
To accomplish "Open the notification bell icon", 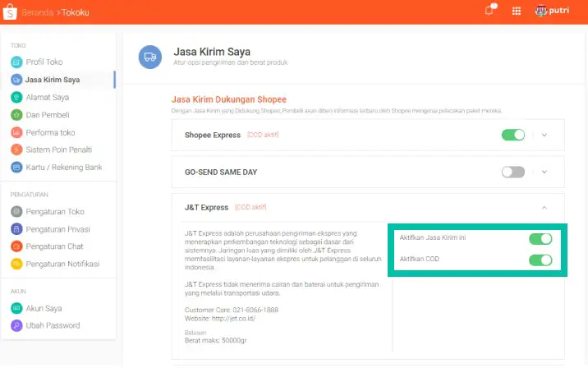I will coord(489,9).
